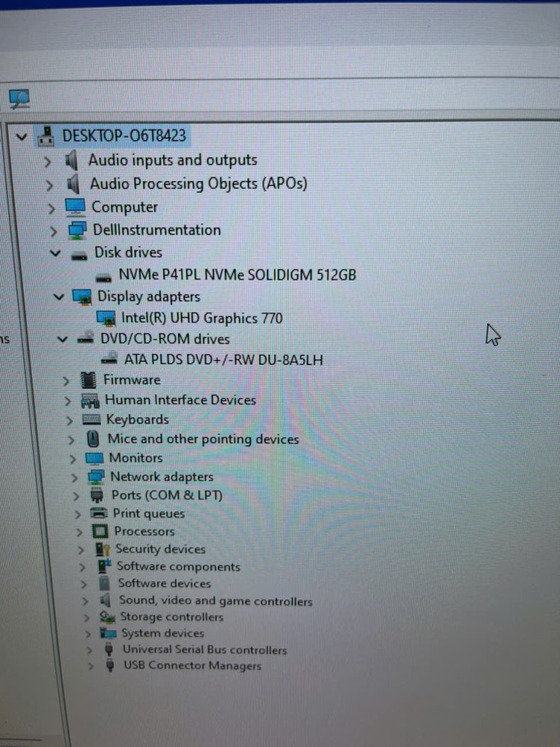The width and height of the screenshot is (560, 747).
Task: Expand the Network adapters category
Action: 74,477
